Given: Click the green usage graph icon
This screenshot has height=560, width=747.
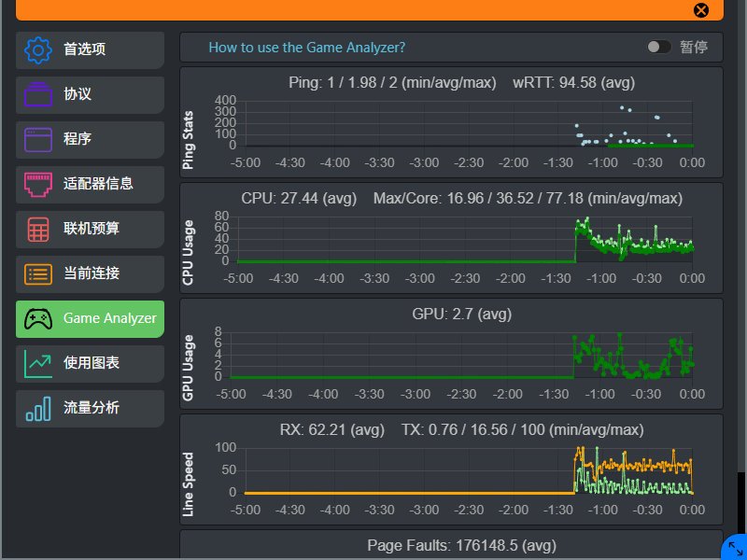Looking at the screenshot, I should pos(38,364).
